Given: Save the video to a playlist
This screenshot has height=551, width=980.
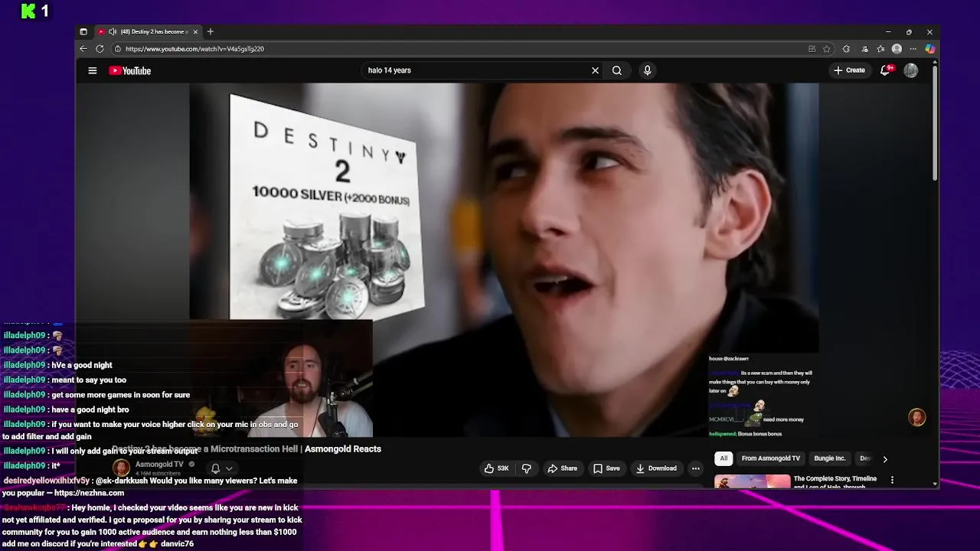Looking at the screenshot, I should (x=606, y=468).
